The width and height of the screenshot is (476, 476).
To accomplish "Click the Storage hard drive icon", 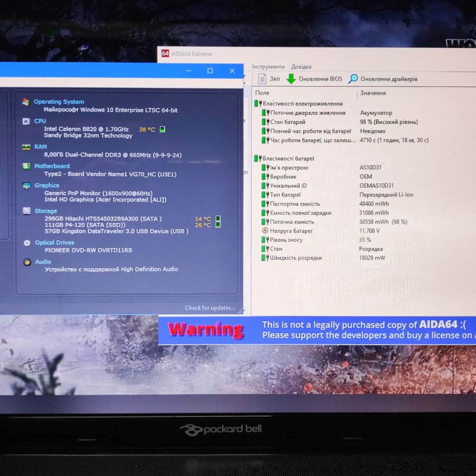I will [27, 210].
